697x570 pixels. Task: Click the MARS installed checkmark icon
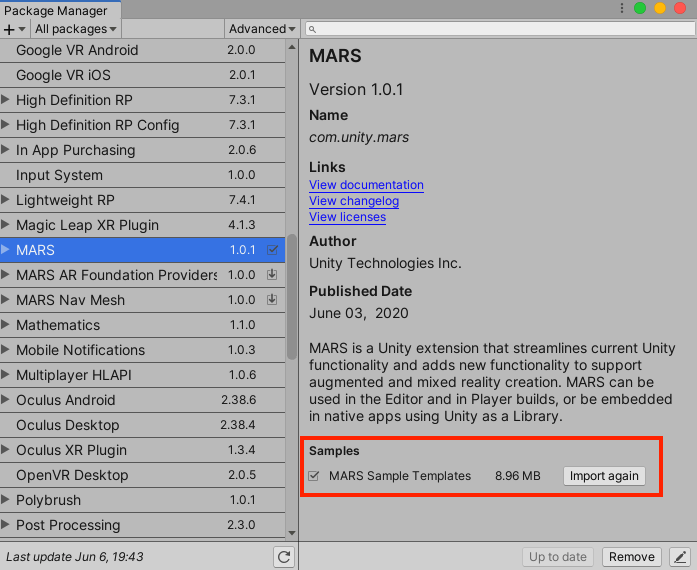[x=272, y=250]
